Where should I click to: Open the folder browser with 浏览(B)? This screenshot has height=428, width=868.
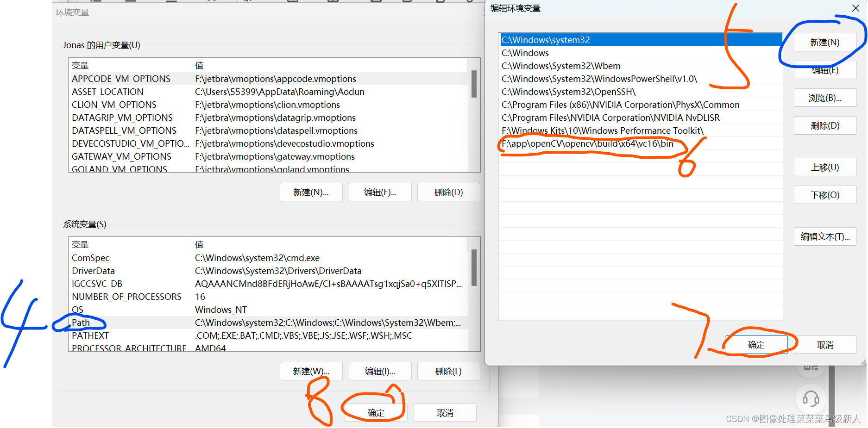pos(824,98)
